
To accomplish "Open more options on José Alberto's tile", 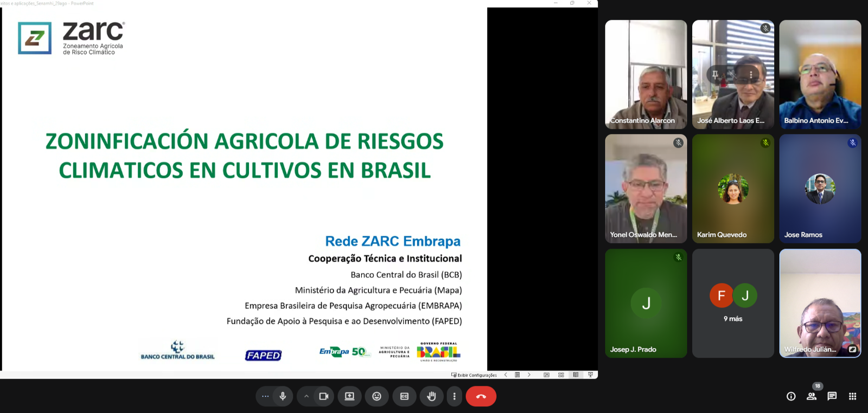I will [751, 74].
